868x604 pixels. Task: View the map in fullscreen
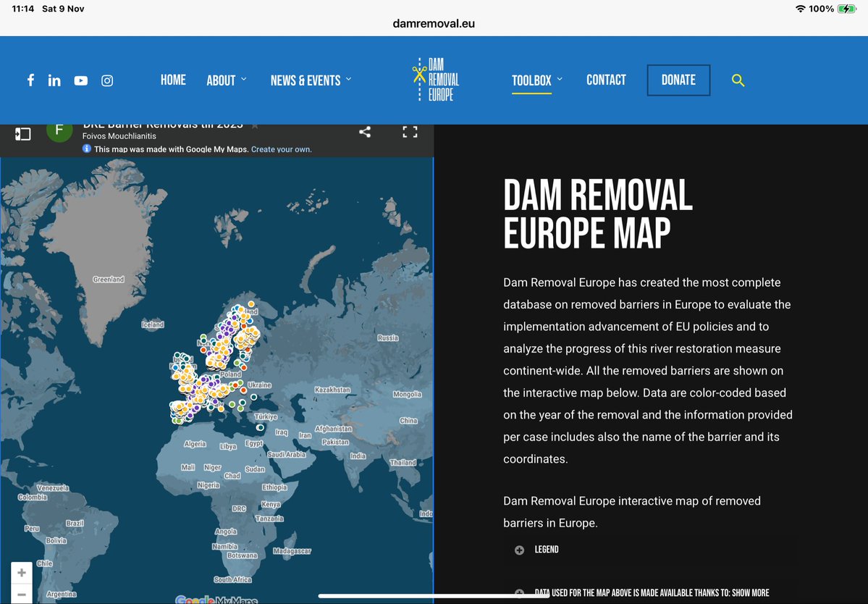[410, 132]
